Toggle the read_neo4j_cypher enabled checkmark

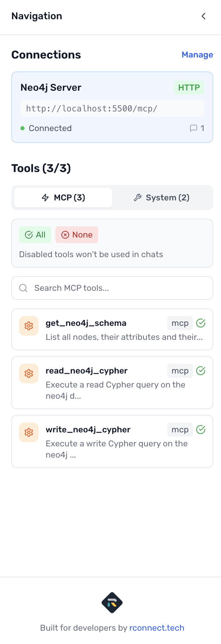(201, 371)
